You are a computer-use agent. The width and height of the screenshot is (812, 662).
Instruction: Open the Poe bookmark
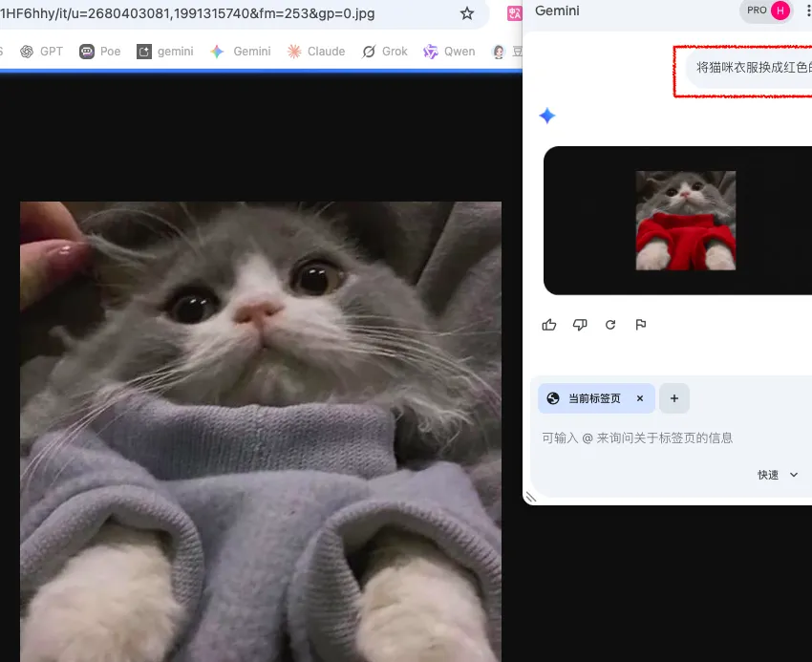pyautogui.click(x=100, y=52)
